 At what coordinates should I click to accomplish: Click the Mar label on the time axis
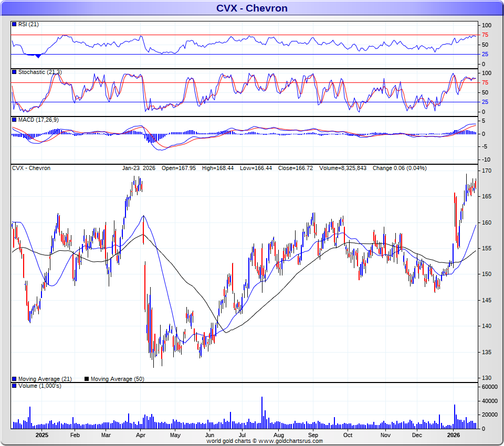click(x=106, y=435)
